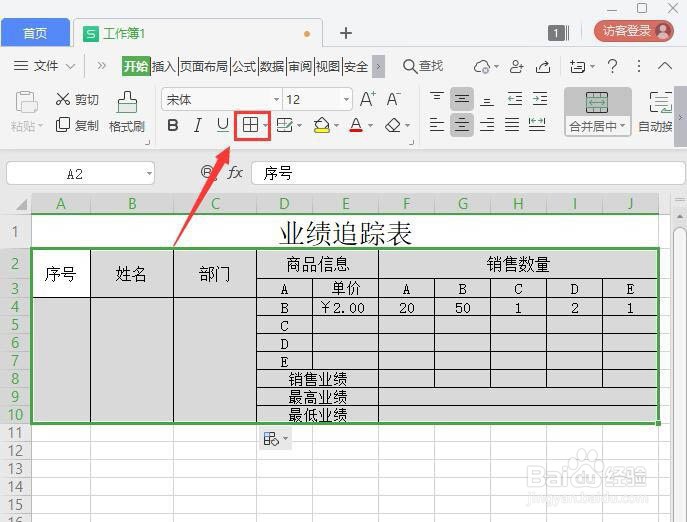Set bottom vertical alignment
687x522 pixels.
487,100
